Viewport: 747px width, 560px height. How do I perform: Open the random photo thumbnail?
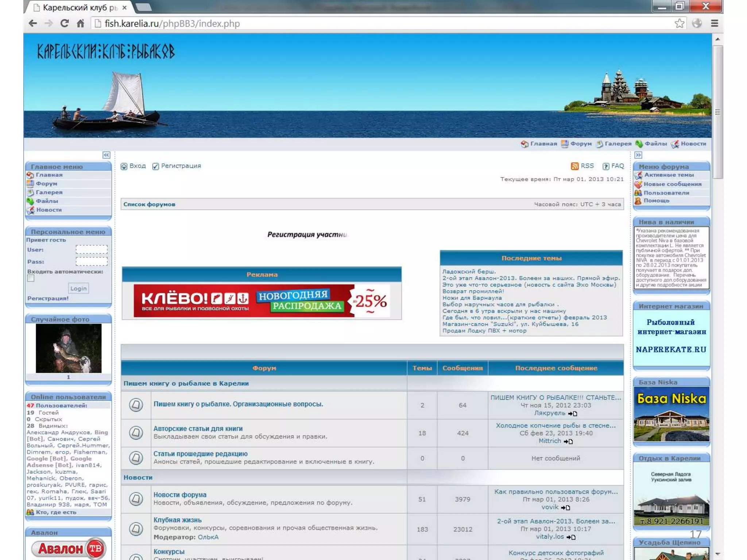(x=69, y=348)
